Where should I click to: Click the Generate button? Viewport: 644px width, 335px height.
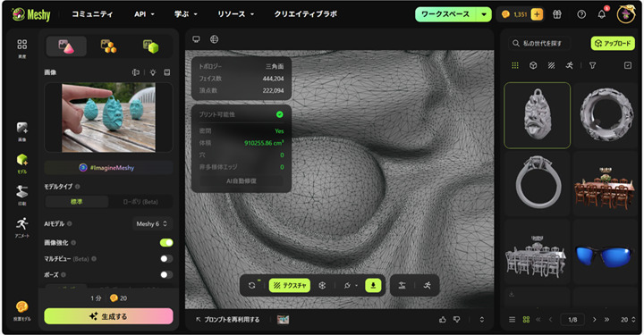click(x=108, y=316)
